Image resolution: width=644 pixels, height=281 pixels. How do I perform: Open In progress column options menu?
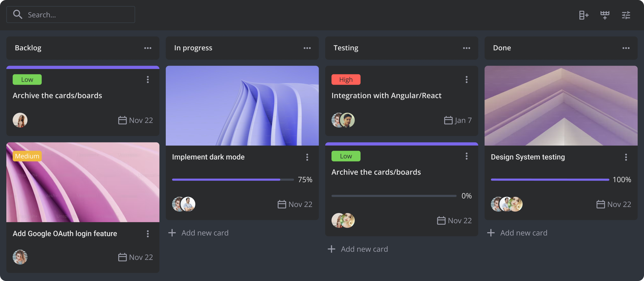307,48
